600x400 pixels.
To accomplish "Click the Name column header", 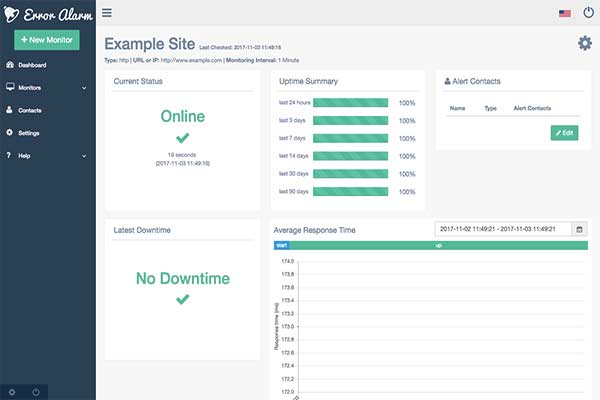I will 457,108.
